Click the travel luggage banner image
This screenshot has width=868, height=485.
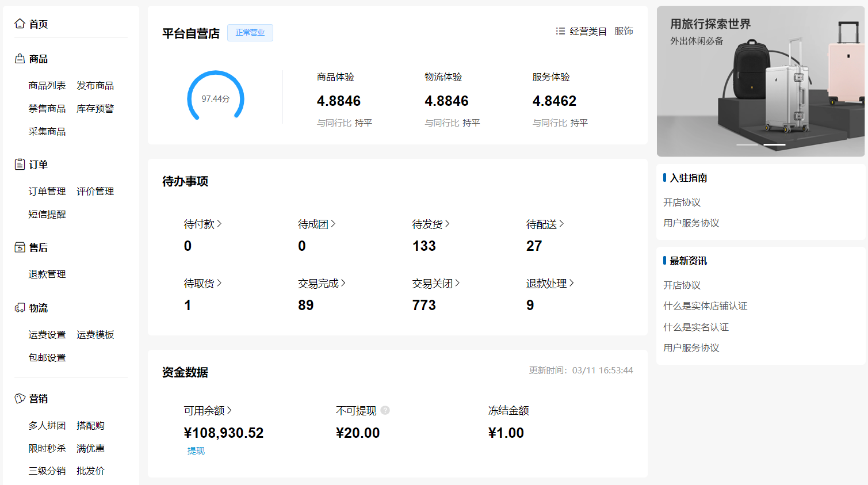760,81
